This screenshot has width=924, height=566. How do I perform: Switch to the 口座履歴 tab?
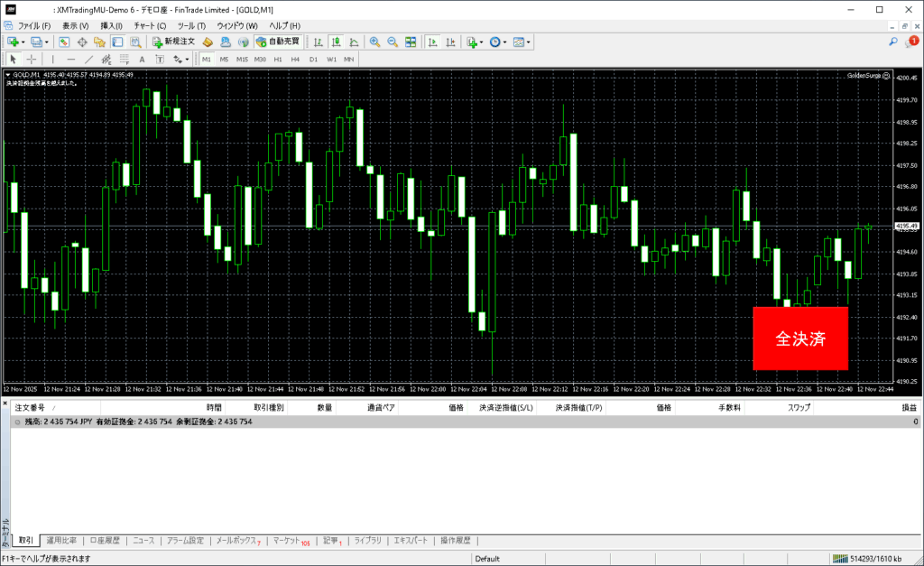pos(104,541)
